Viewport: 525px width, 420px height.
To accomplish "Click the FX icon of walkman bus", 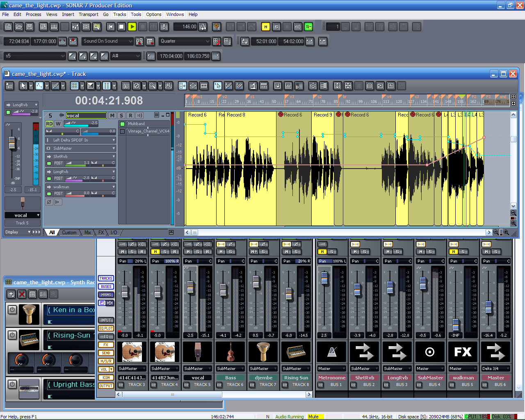I will click(x=463, y=352).
